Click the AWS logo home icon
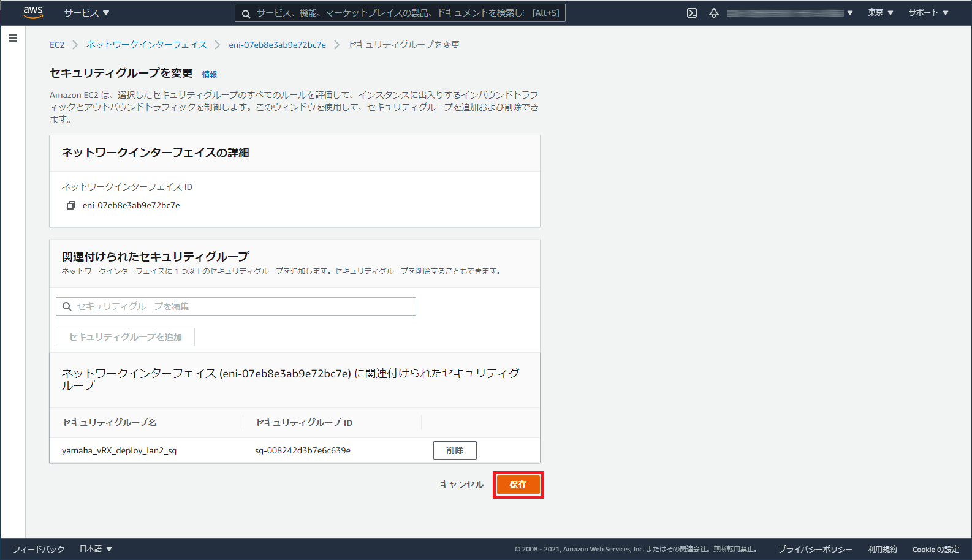Screen dimensions: 972x560 click(33, 12)
